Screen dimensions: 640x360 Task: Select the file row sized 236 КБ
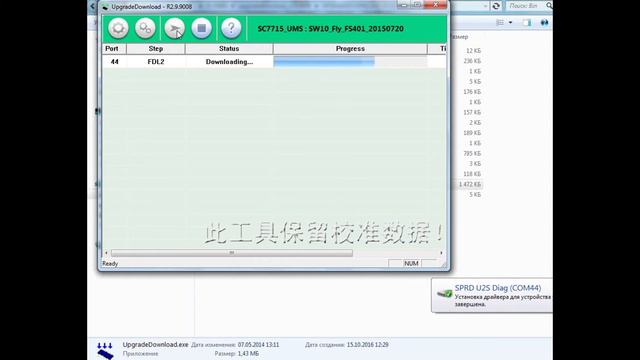pyautogui.click(x=472, y=61)
